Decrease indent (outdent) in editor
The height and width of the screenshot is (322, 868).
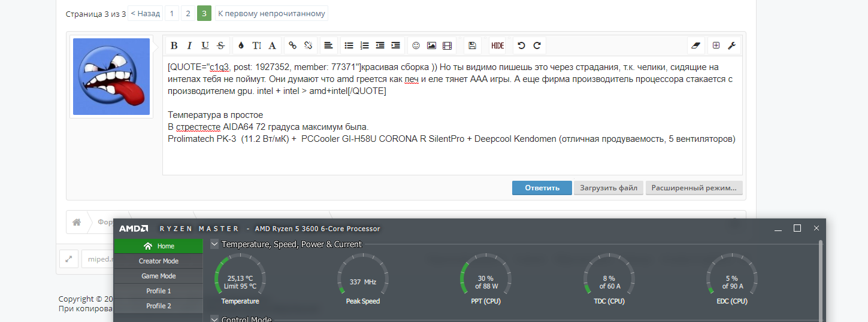tap(380, 45)
